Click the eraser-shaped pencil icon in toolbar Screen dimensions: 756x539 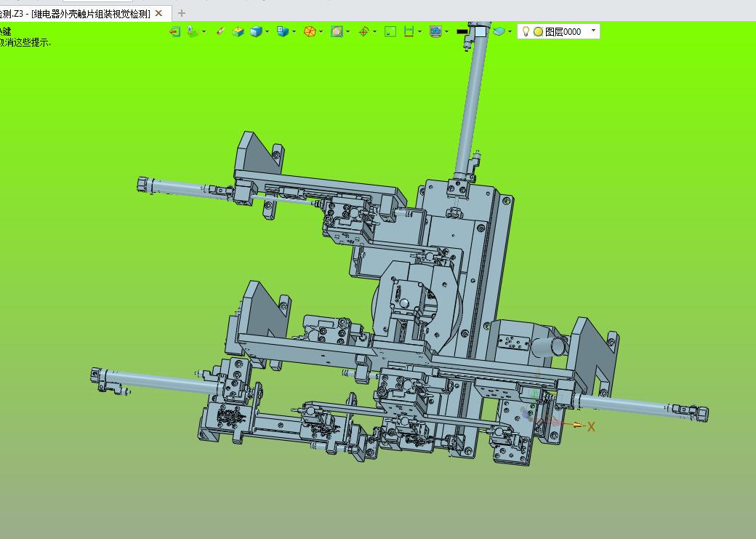pyautogui.click(x=220, y=31)
